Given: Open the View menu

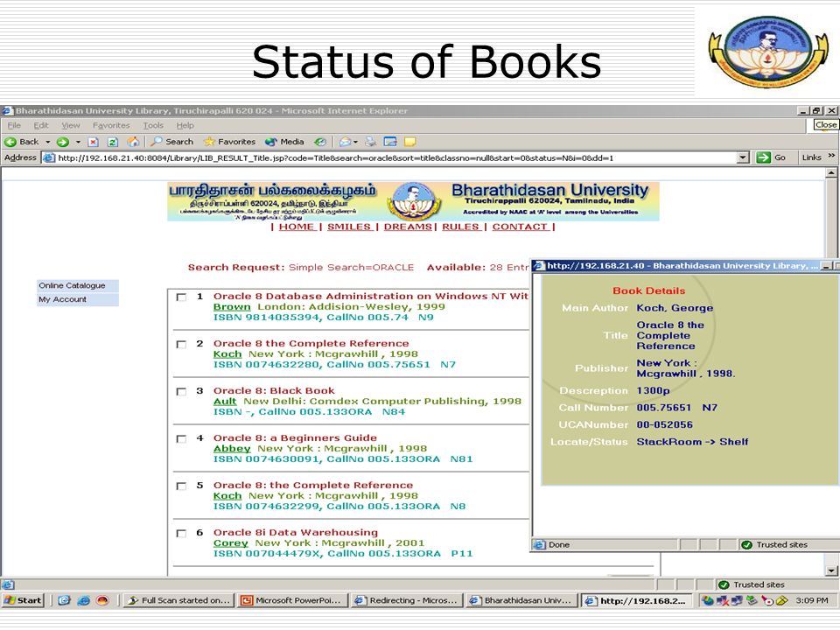Looking at the screenshot, I should click(x=71, y=125).
